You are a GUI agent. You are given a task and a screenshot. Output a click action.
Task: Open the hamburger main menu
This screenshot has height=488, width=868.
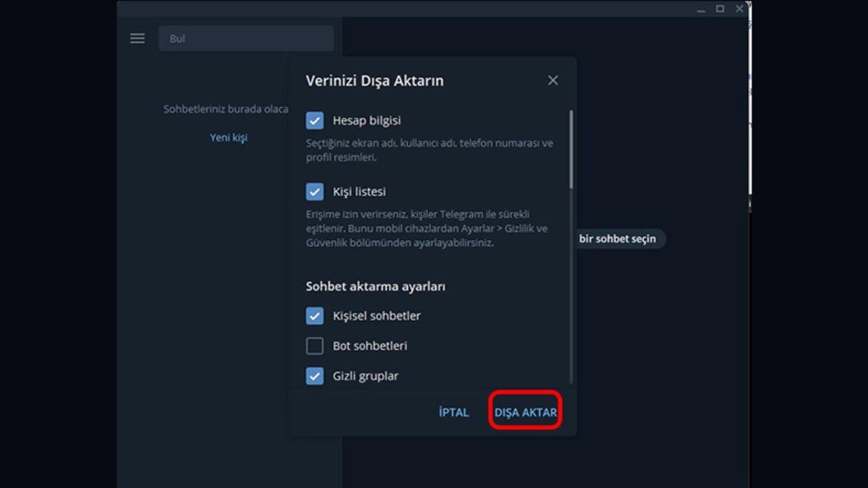137,38
